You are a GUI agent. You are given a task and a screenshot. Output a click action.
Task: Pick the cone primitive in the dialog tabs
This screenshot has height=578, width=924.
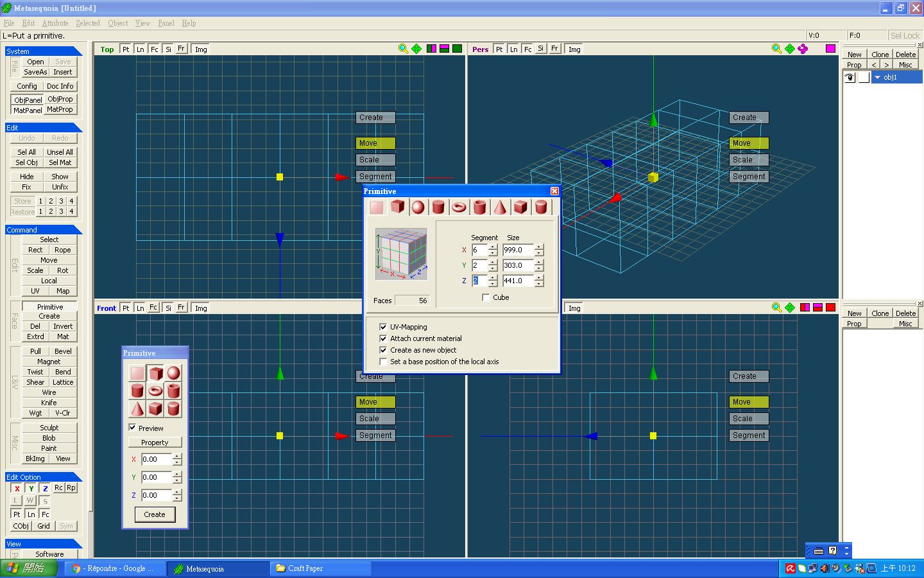click(500, 207)
